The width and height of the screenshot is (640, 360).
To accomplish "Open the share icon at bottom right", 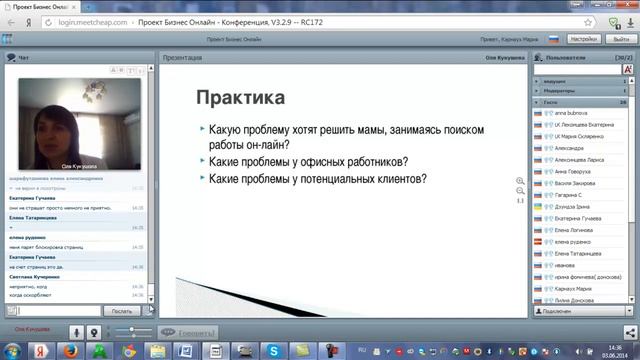I will [x=630, y=333].
